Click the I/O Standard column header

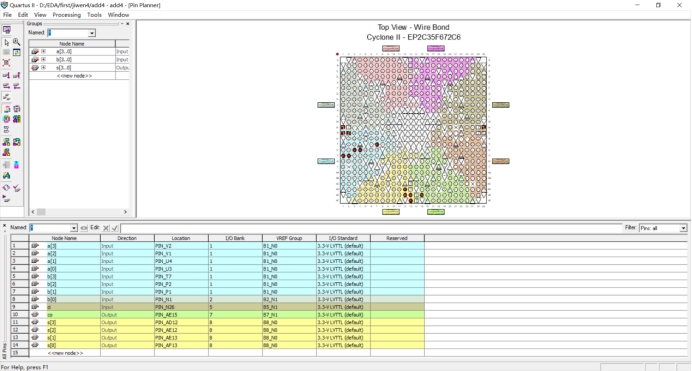343,238
